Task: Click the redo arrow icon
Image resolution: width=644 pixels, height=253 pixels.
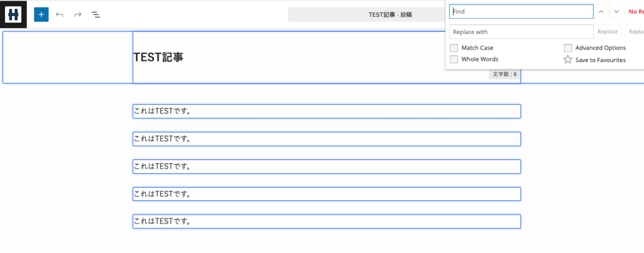Action: 77,14
